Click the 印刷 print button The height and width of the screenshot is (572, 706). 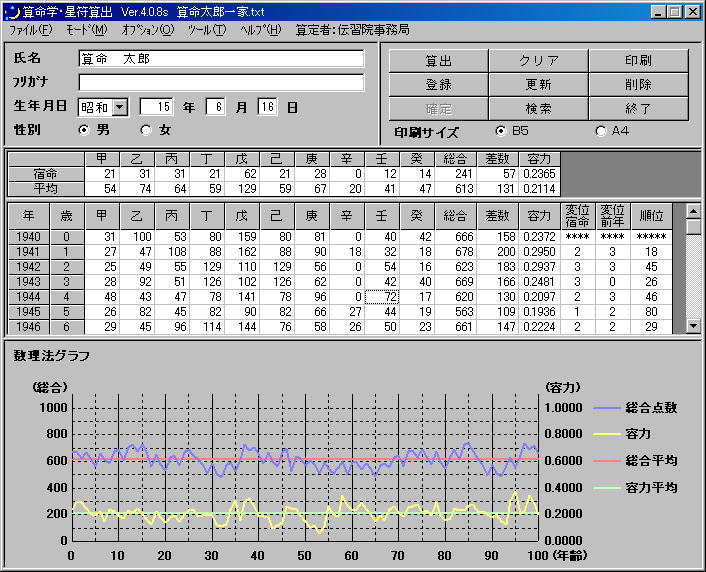click(x=638, y=60)
